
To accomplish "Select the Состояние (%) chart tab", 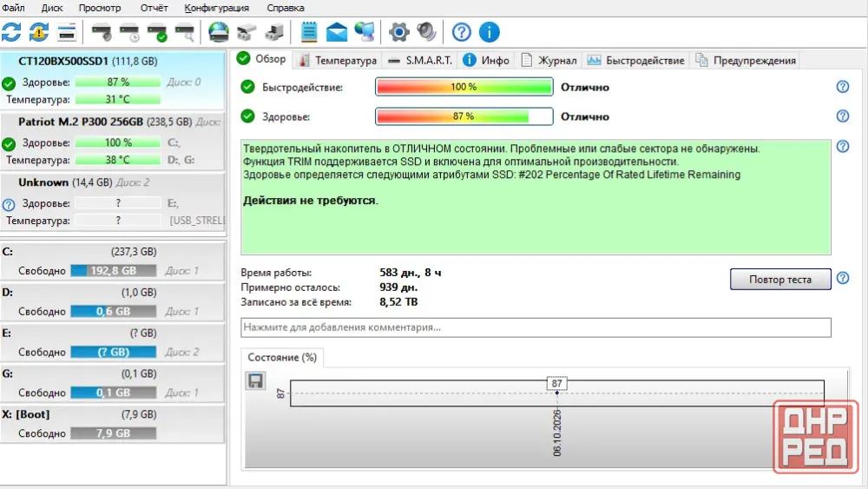I will coord(282,357).
